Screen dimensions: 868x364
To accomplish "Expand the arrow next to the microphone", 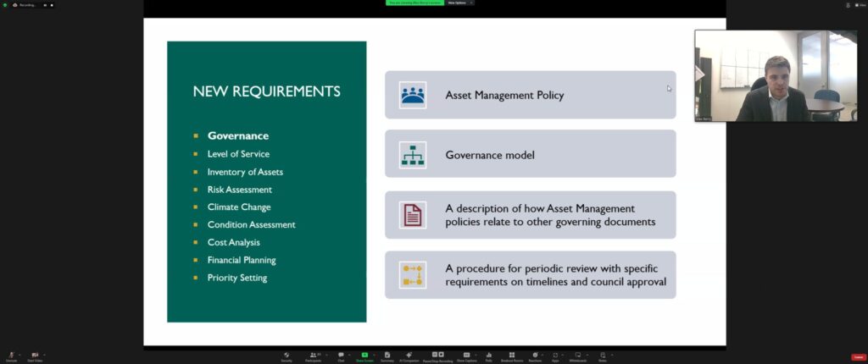I will pyautogui.click(x=20, y=354).
